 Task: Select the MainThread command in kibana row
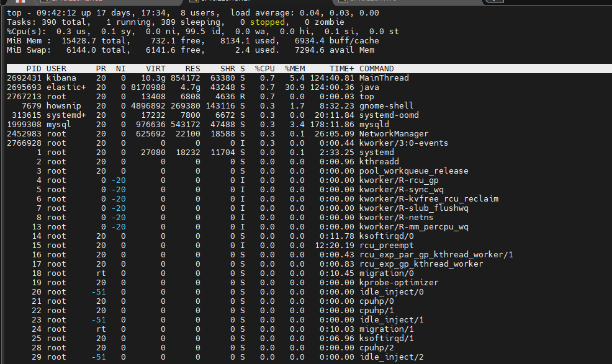(x=384, y=78)
